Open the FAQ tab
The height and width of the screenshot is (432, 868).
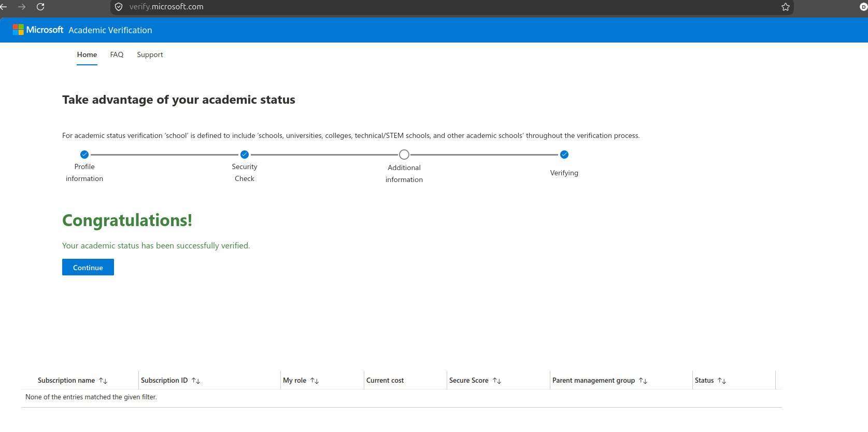pos(117,54)
